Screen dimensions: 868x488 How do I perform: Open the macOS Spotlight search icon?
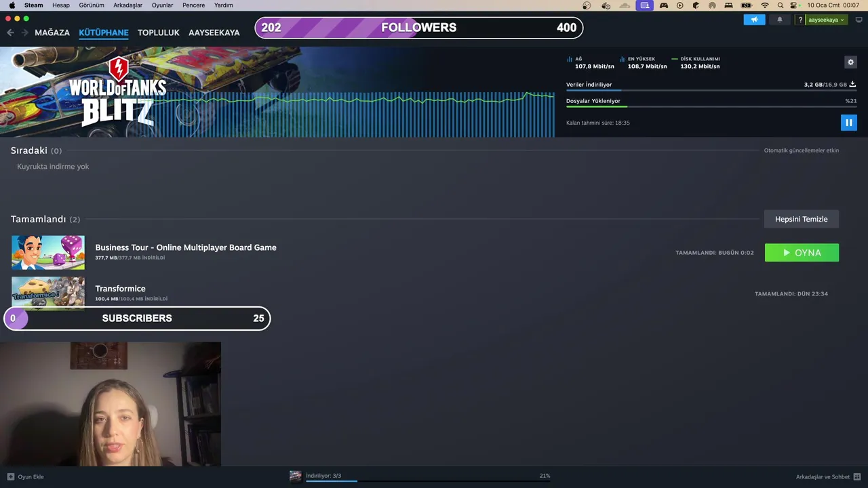pos(780,5)
